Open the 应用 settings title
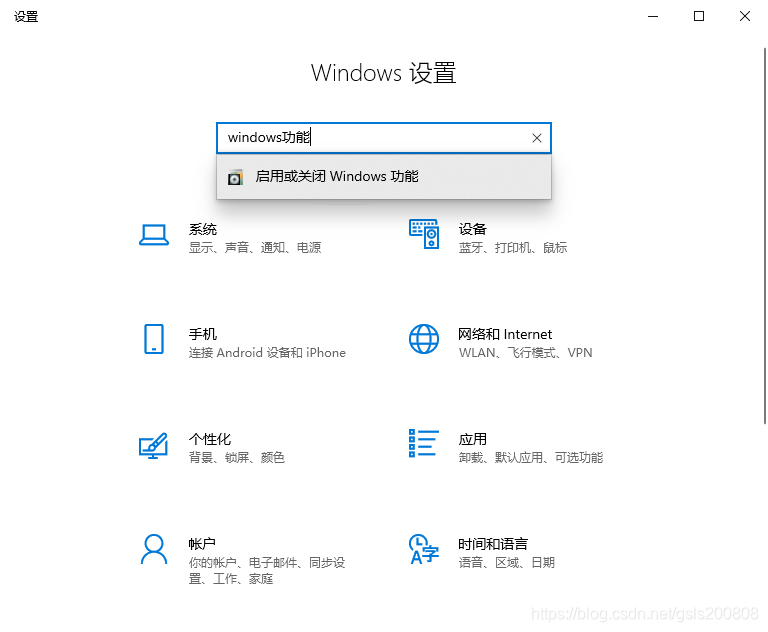The width and height of the screenshot is (768, 632). [x=473, y=439]
